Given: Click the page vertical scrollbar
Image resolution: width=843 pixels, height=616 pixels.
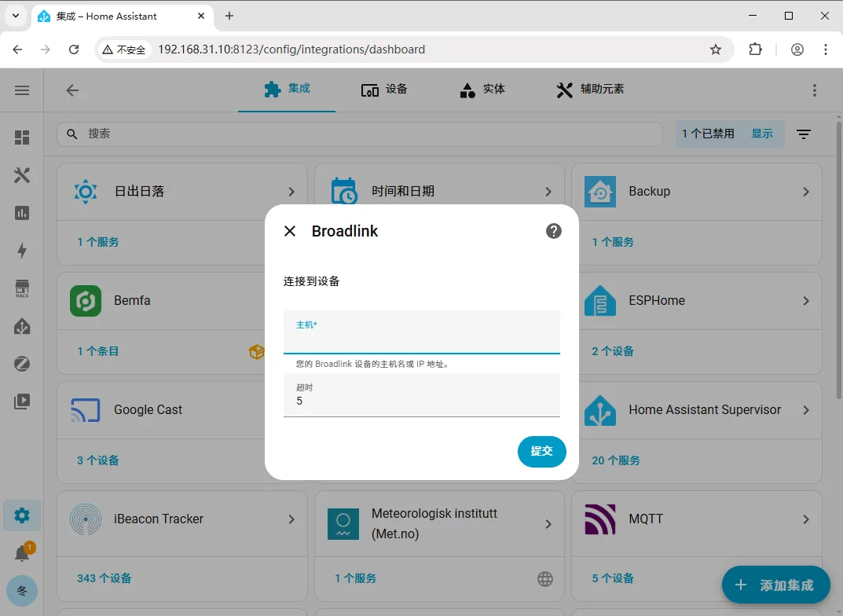Looking at the screenshot, I should [839, 261].
